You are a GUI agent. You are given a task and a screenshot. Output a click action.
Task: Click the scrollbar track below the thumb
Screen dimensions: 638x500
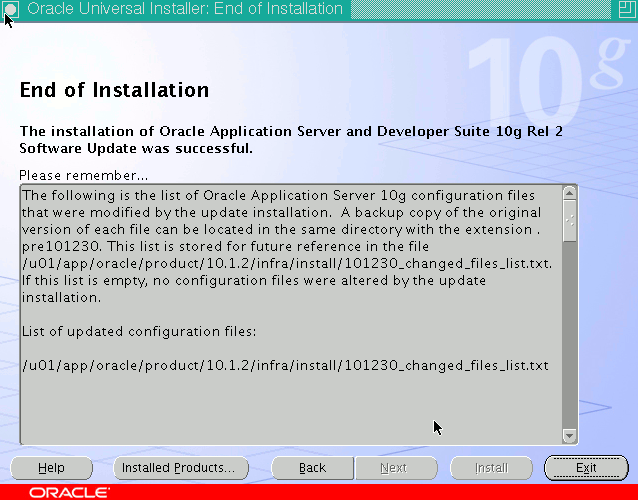click(x=570, y=334)
